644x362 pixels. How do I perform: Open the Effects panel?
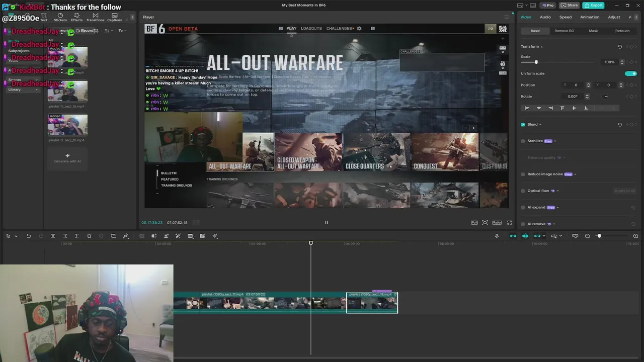click(76, 17)
